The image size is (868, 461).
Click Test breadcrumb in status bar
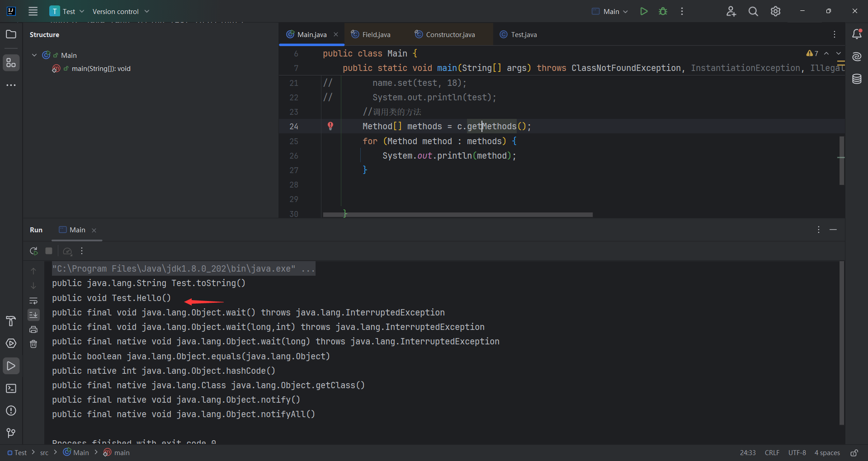click(17, 453)
